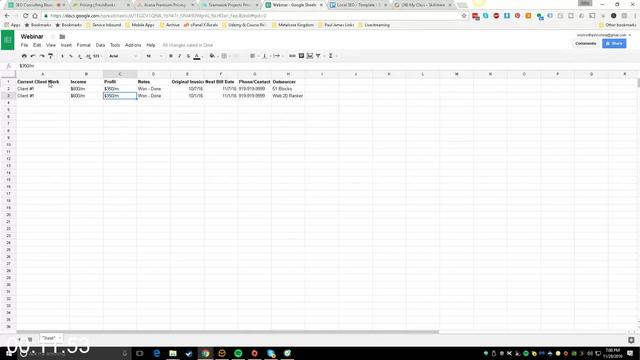Open the Arial font family dropdown

tap(123, 56)
